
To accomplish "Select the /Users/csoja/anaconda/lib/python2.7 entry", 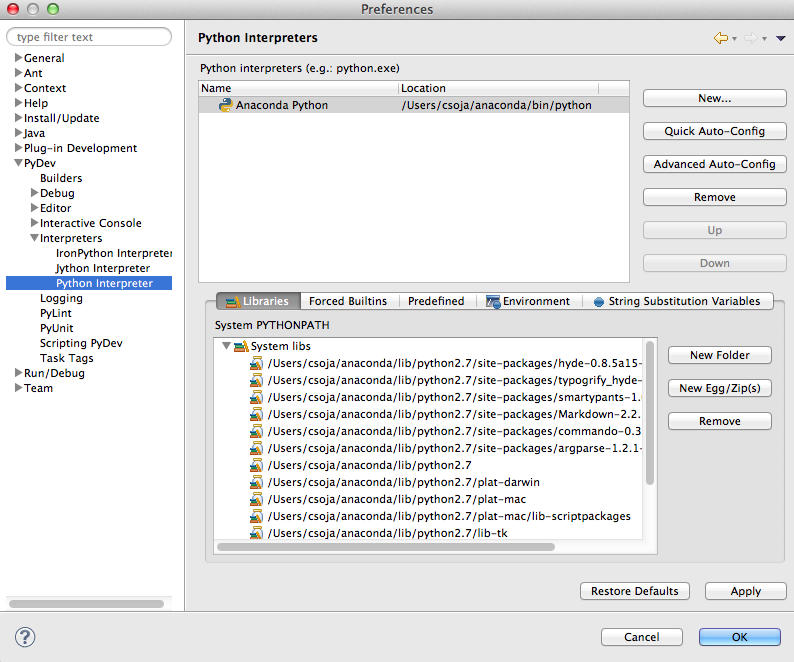I will 370,465.
